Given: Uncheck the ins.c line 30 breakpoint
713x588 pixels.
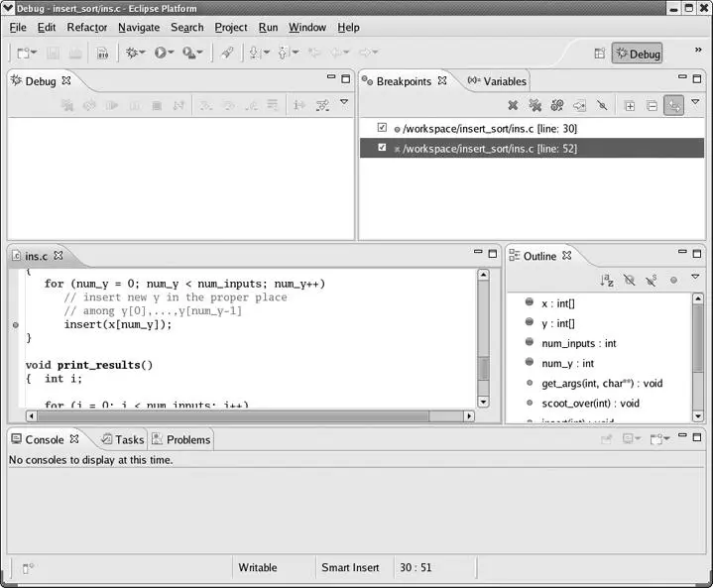Looking at the screenshot, I should coord(382,128).
